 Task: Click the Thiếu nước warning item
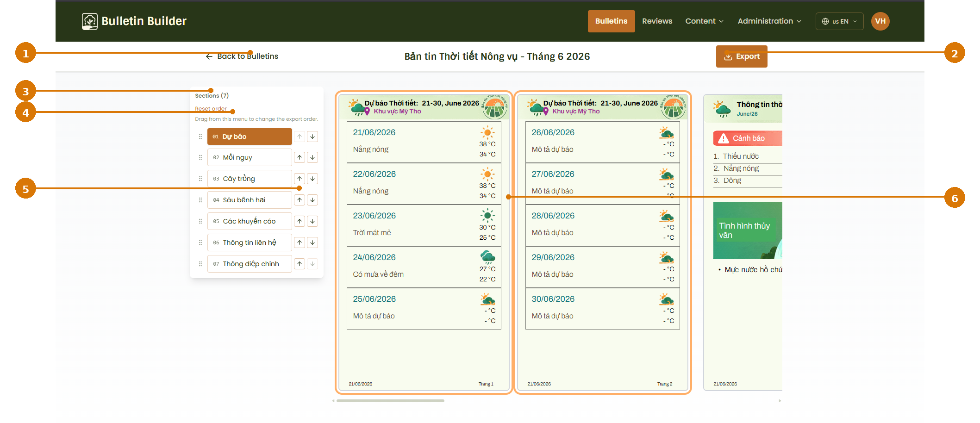coord(741,156)
